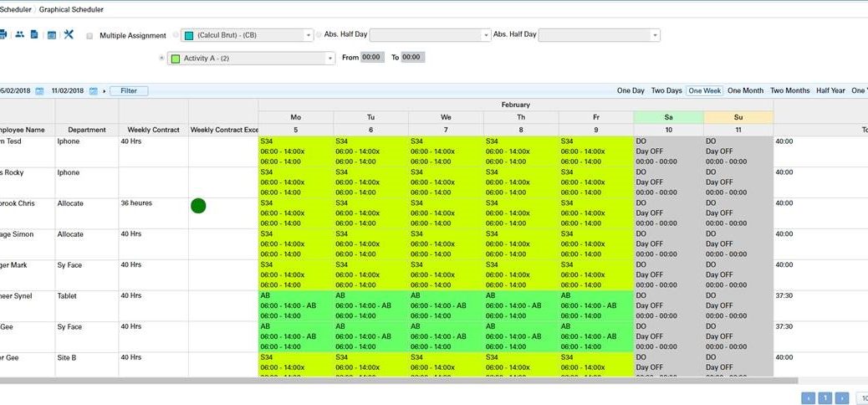Screen dimensions: 868x405
Task: Open the tools wrench icon
Action: 69,34
